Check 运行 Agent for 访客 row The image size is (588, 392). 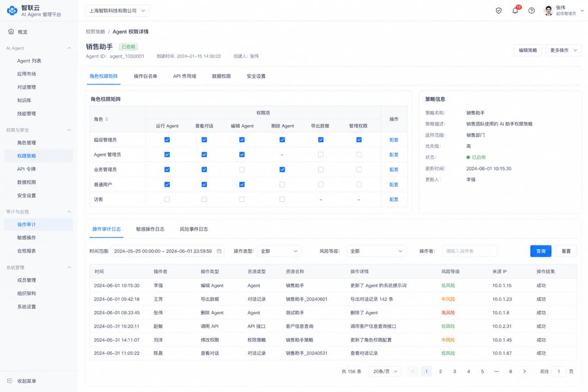pos(167,200)
